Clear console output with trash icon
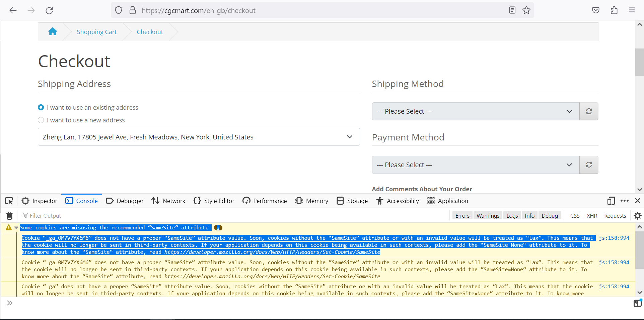 (x=10, y=216)
